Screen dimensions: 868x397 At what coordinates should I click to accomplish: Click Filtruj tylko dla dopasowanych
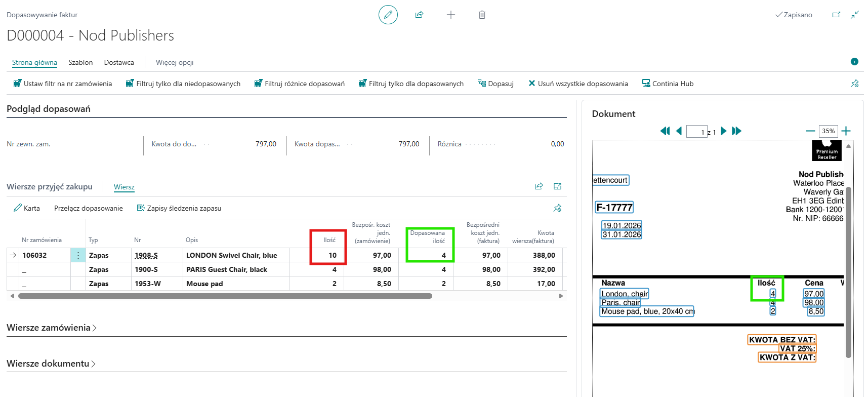(411, 84)
